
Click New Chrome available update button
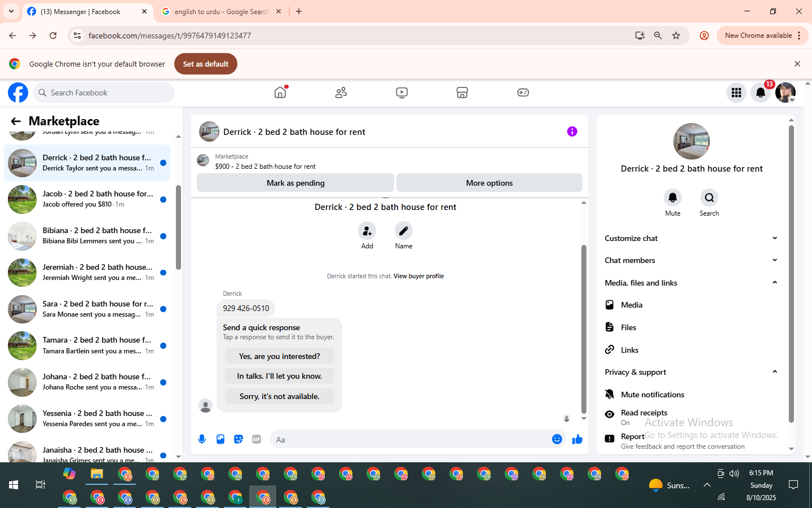click(762, 36)
